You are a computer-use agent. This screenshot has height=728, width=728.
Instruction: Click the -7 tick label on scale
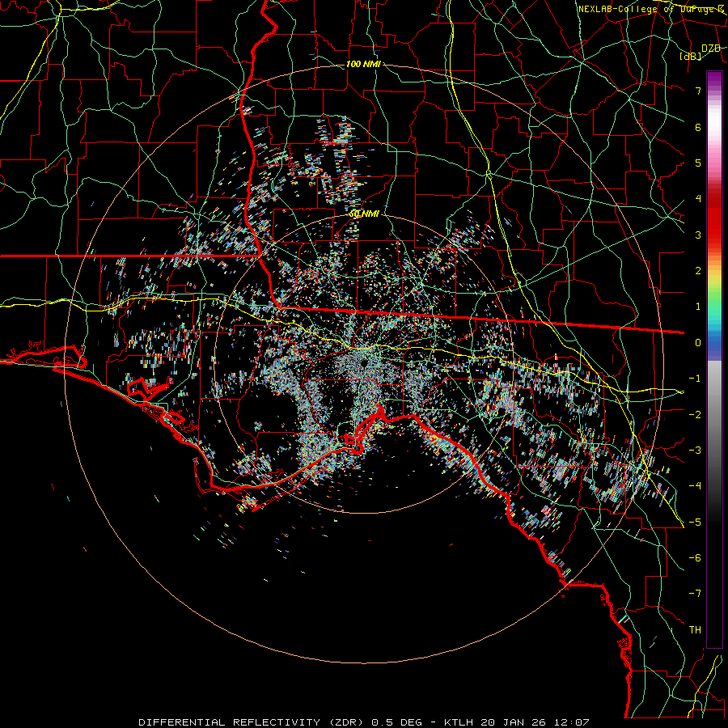pos(695,594)
